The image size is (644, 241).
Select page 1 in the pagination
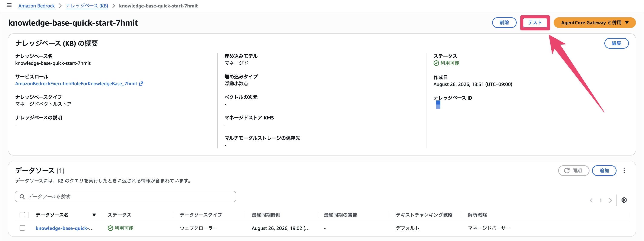pyautogui.click(x=601, y=200)
